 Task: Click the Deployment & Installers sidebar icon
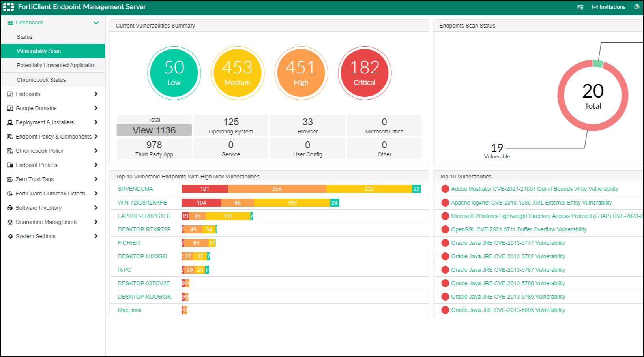[10, 122]
